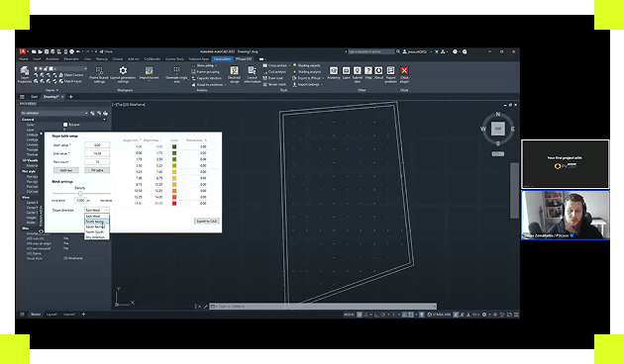Click the About icon

378,72
